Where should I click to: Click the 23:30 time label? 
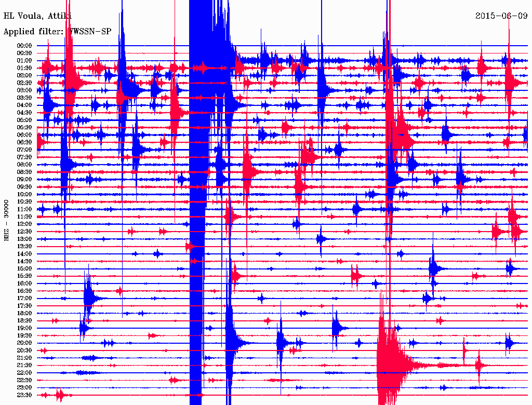24,395
